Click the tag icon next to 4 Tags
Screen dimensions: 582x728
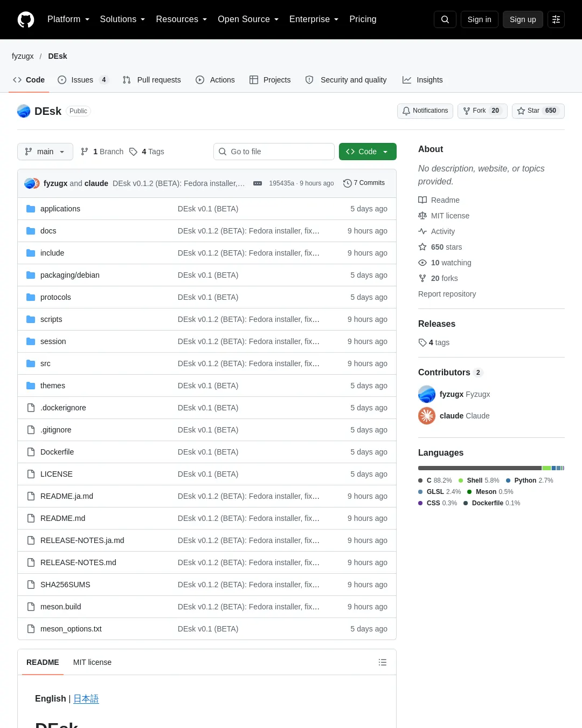(133, 152)
